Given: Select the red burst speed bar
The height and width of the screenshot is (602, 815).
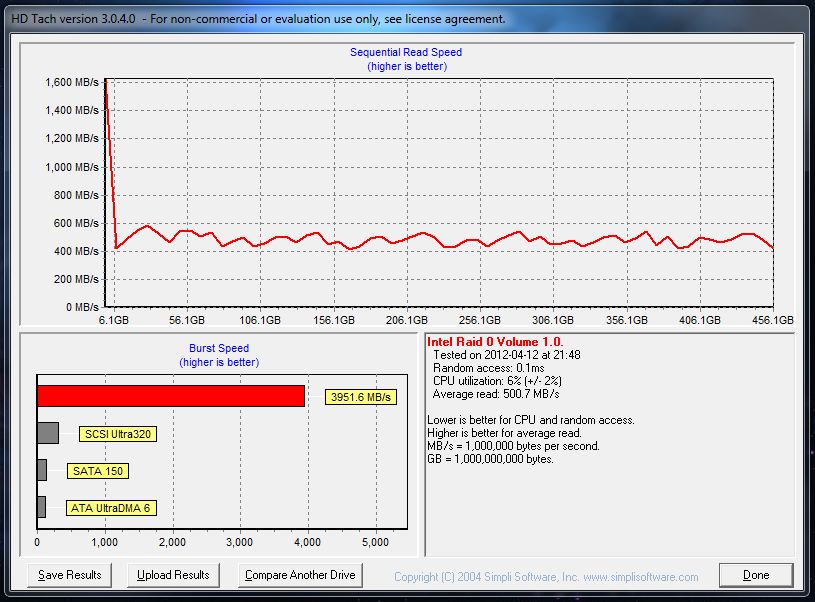Looking at the screenshot, I should point(171,396).
